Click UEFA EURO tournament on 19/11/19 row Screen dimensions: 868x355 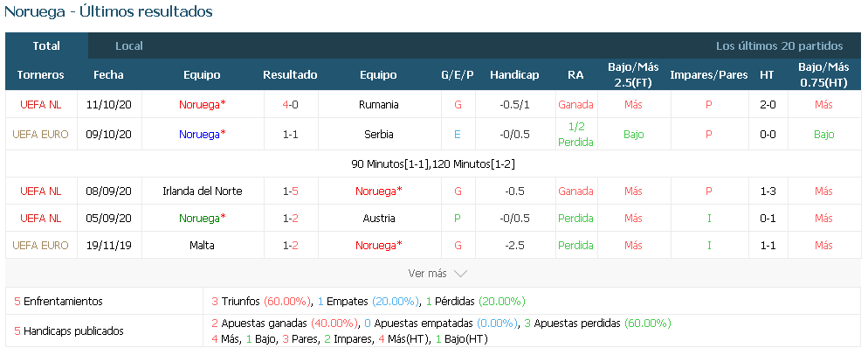(x=40, y=245)
